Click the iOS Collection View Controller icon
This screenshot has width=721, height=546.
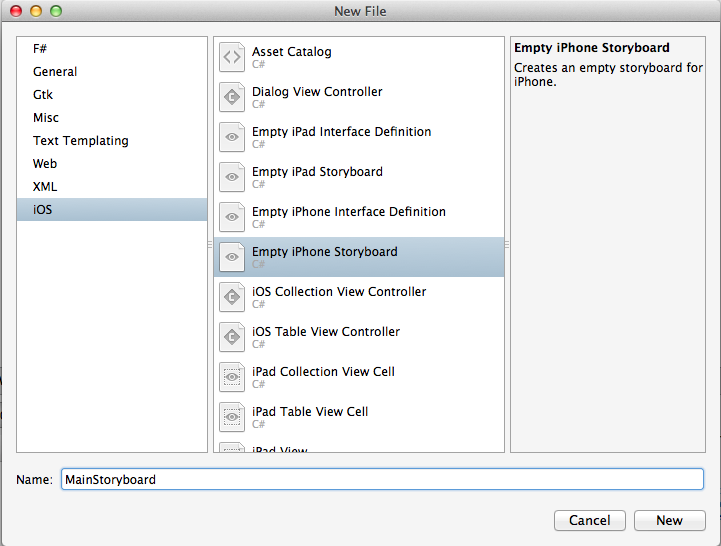[232, 297]
